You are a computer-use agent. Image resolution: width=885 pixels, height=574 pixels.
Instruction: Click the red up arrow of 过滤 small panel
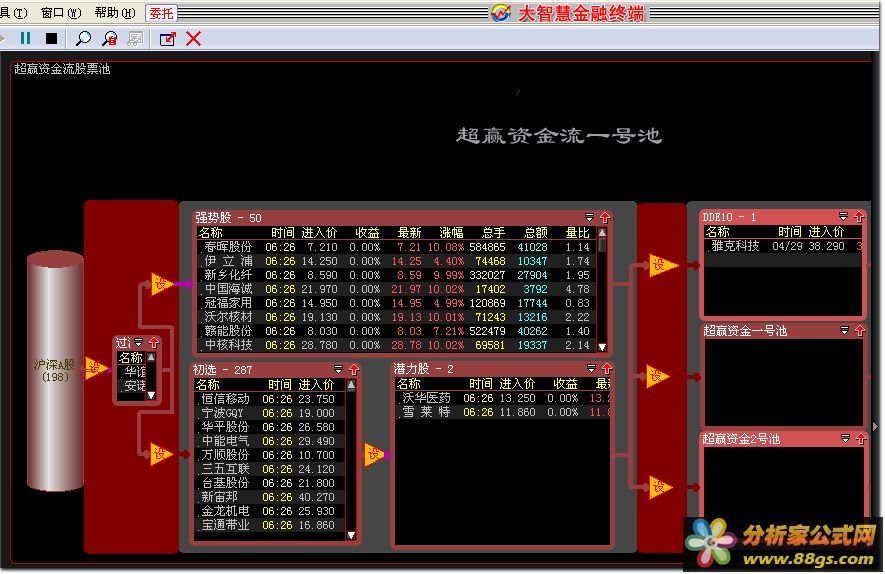pos(154,343)
